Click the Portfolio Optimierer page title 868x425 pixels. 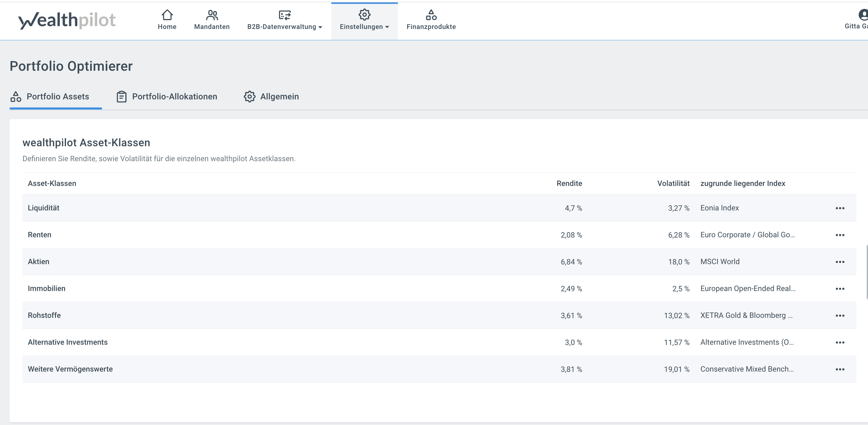[71, 66]
